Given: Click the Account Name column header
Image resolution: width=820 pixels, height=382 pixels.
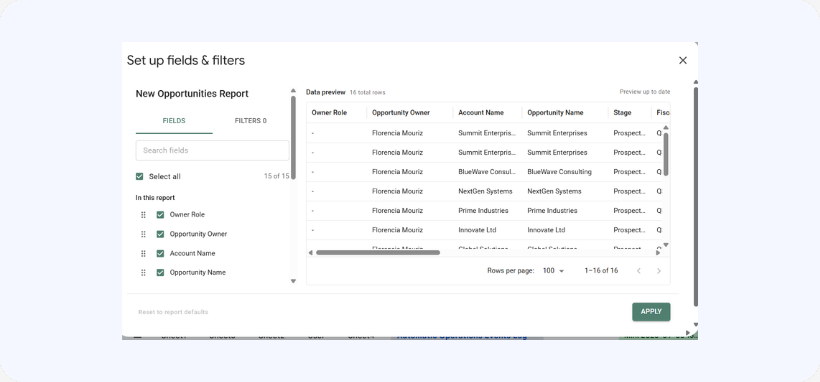Looking at the screenshot, I should point(481,113).
